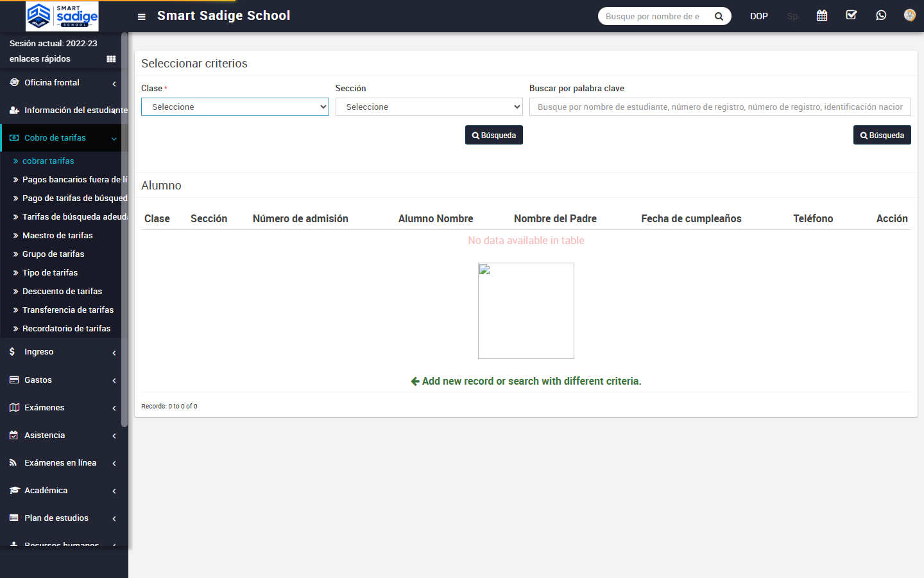Click 'Add new record or search' message

[x=526, y=381]
